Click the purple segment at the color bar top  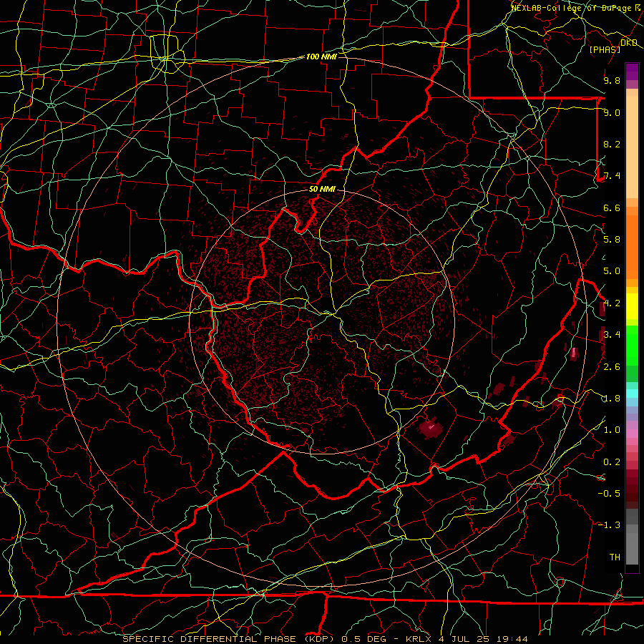(632, 72)
